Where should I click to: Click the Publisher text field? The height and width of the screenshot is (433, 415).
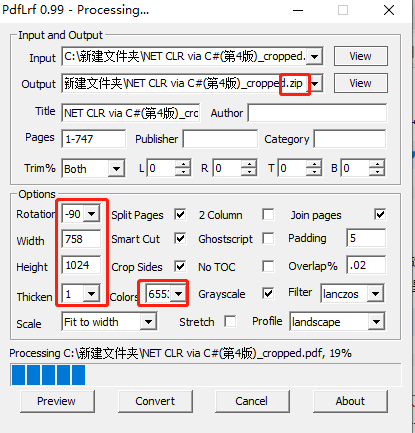point(220,139)
